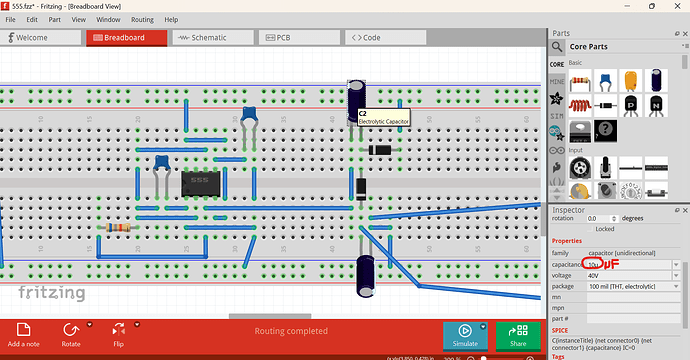
Task: Click the Flip icon in bottom toolbar
Action: coord(118,335)
